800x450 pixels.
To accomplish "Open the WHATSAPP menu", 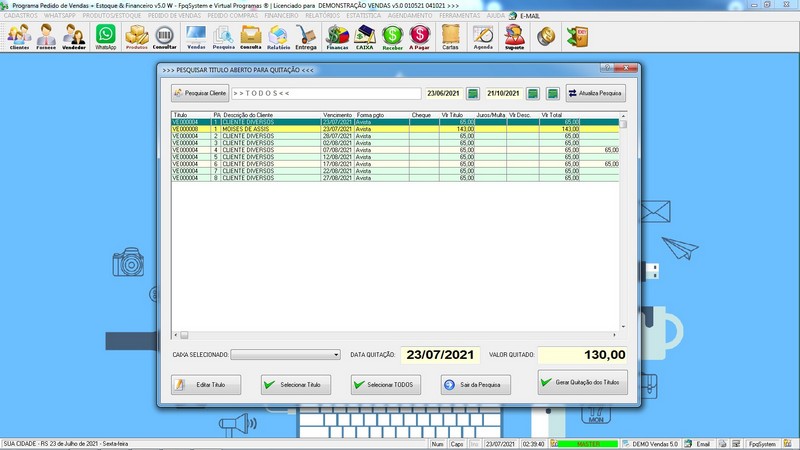I will click(60, 16).
